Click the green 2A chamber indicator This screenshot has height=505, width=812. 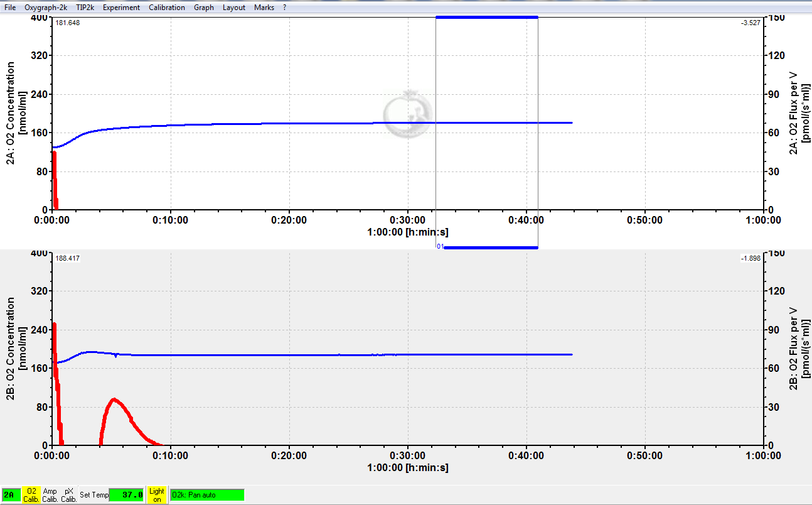click(11, 495)
